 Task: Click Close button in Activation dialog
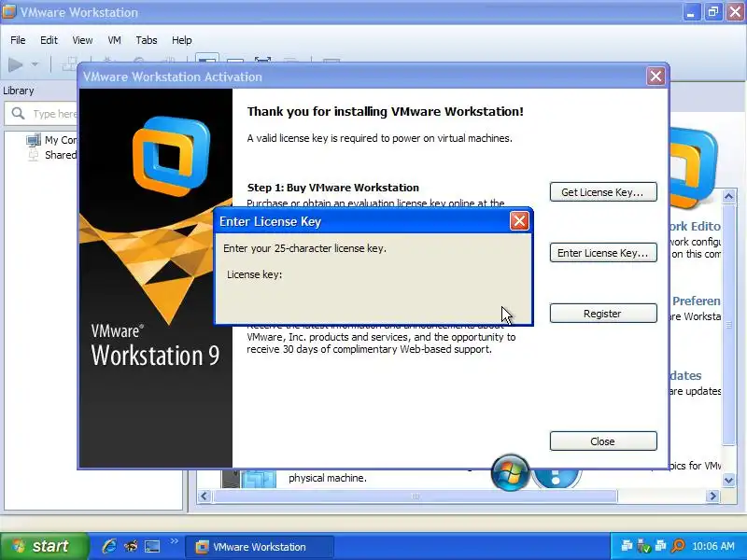pyautogui.click(x=603, y=441)
